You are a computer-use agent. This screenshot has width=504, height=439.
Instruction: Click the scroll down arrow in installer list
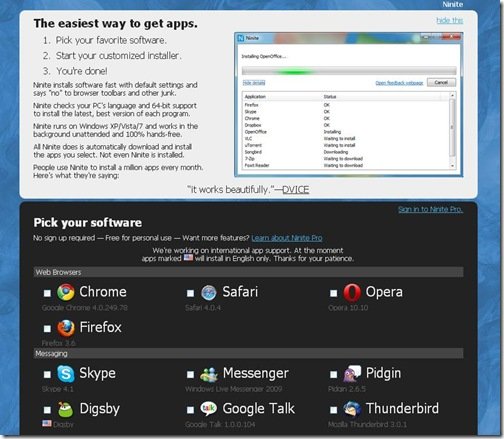tap(452, 166)
